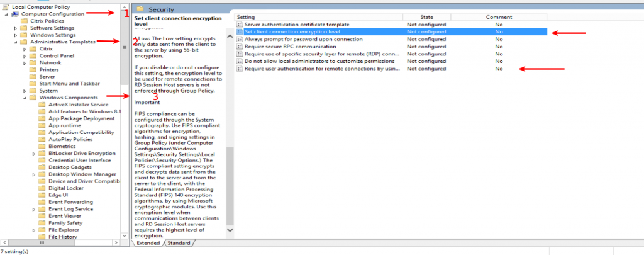
Task: Sort by the Comment column header
Action: pyautogui.click(x=499, y=17)
